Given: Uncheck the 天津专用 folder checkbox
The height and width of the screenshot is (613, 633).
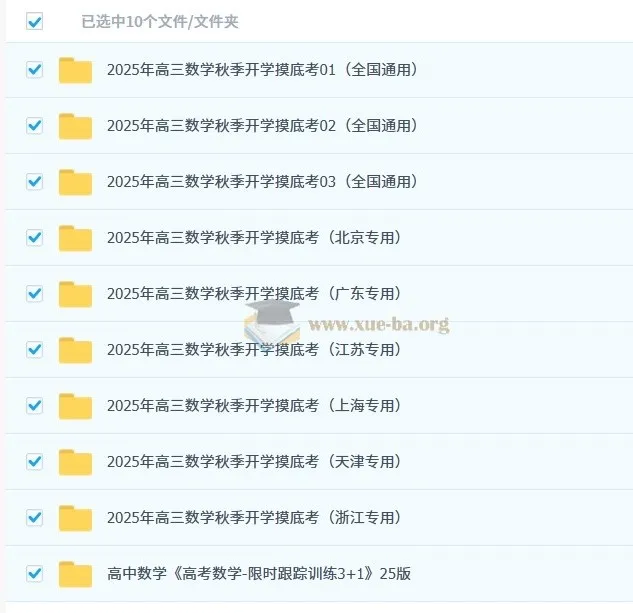Looking at the screenshot, I should [34, 461].
